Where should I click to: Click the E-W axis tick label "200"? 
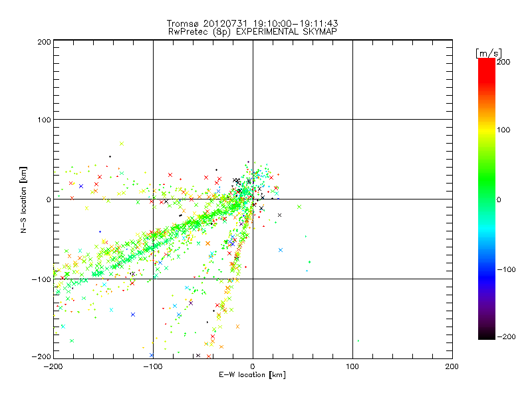452,366
